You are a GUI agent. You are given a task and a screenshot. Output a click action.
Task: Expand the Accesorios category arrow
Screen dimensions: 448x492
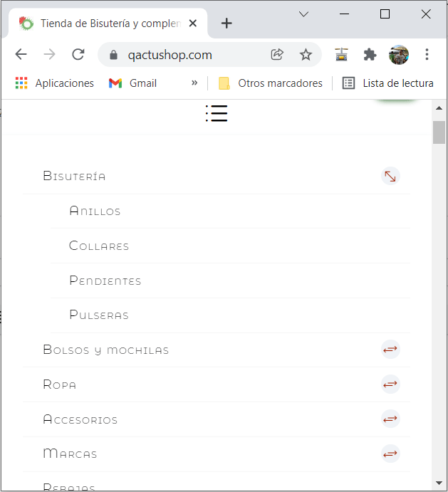click(390, 419)
